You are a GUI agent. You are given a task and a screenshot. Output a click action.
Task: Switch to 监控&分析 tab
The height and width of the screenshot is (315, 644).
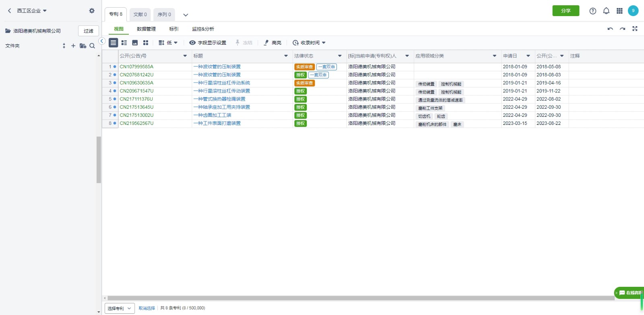(203, 29)
